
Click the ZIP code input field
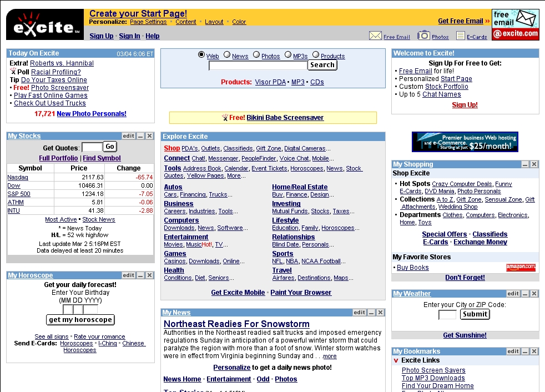tap(447, 315)
